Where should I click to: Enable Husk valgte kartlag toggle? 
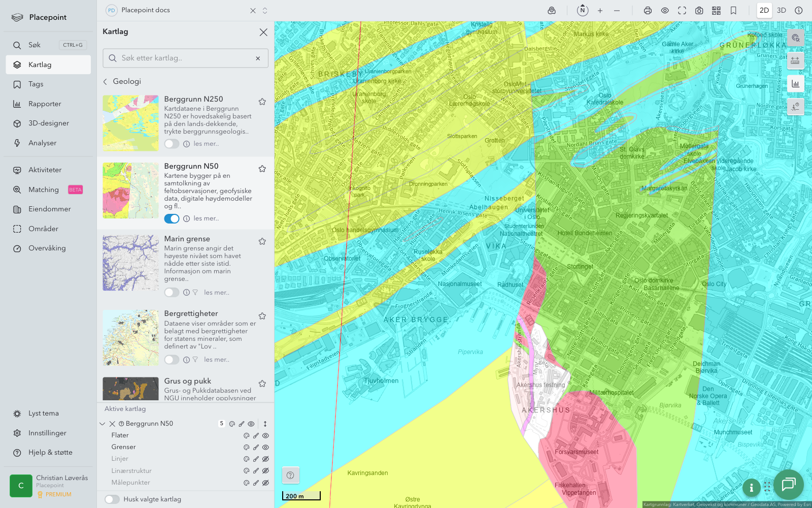coord(112,499)
